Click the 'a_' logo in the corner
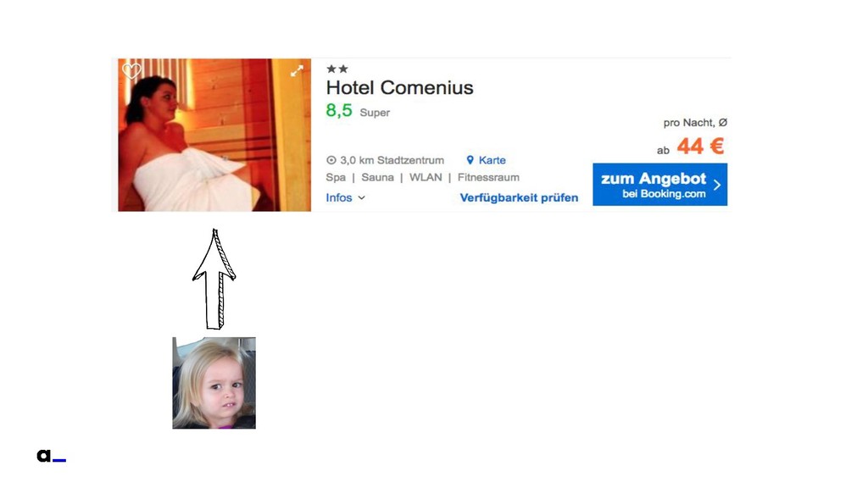Image resolution: width=868 pixels, height=488 pixels. tap(51, 455)
